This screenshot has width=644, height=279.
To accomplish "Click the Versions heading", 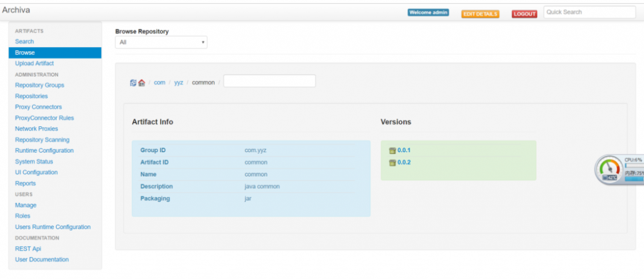I will [x=396, y=122].
